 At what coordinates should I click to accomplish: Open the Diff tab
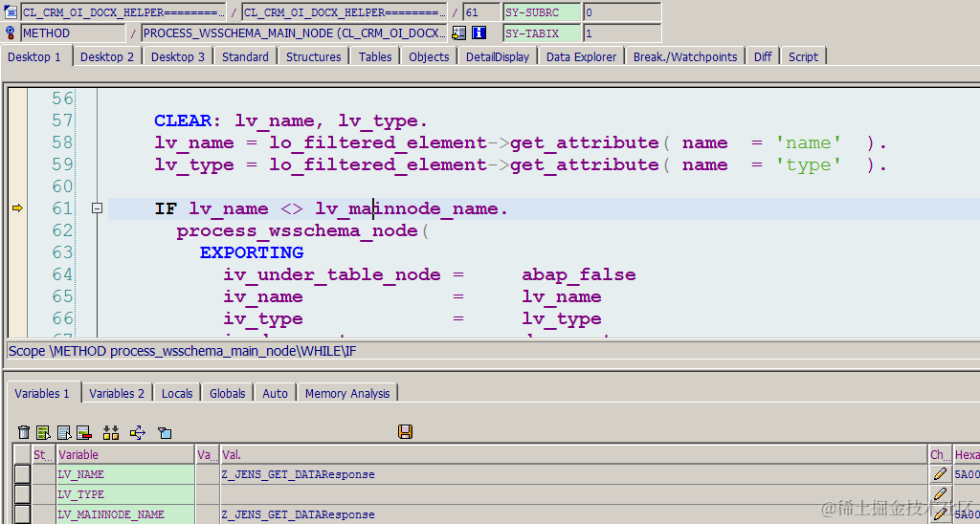click(763, 56)
